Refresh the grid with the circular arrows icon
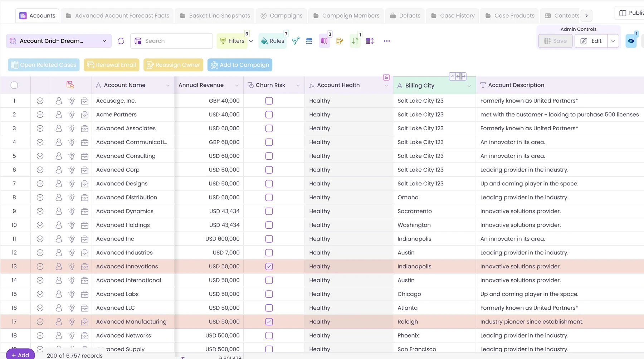Screen dimensions: 644x359 [121, 41]
